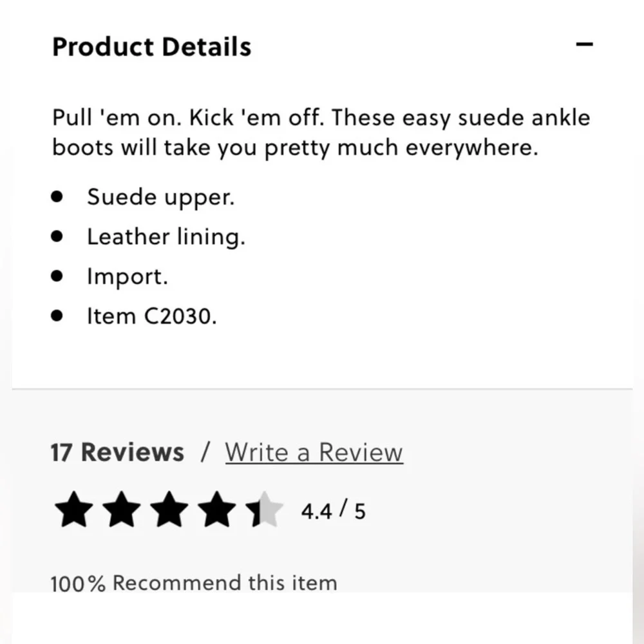This screenshot has height=644, width=644.
Task: Click the 4.4 / 5 rating text
Action: [333, 511]
